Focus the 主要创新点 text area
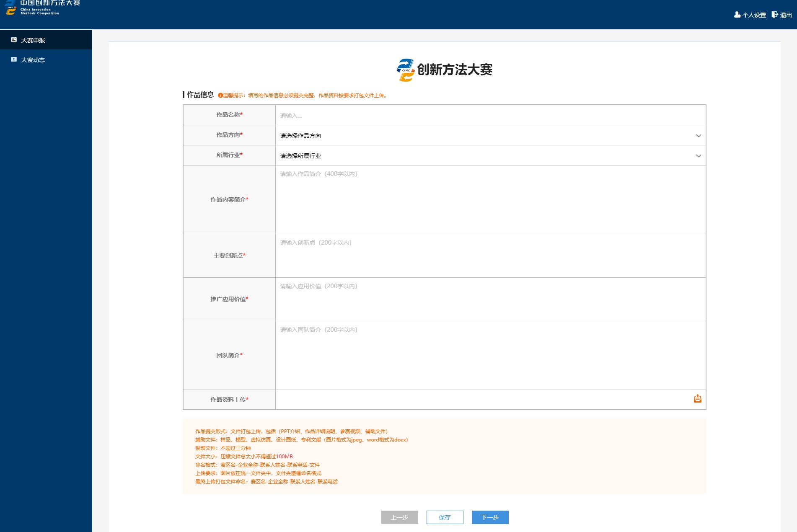This screenshot has width=797, height=532. point(490,256)
